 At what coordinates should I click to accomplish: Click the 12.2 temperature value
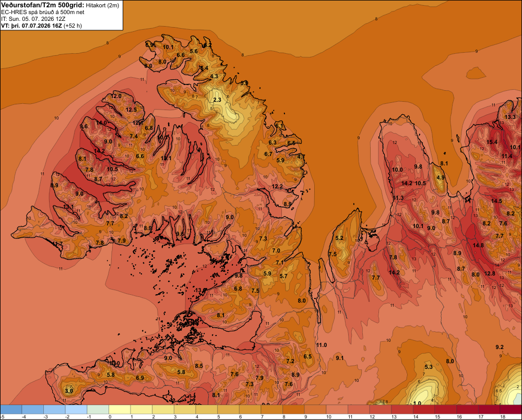pos(277,186)
